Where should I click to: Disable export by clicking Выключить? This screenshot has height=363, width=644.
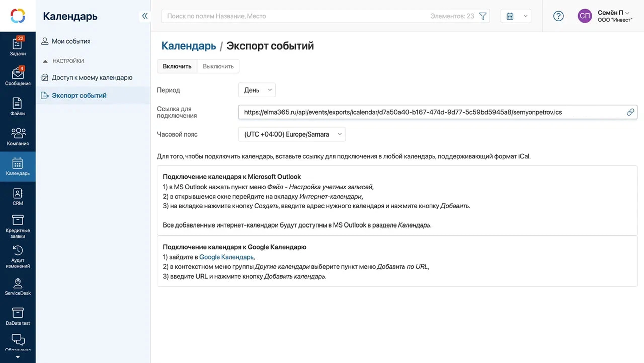tap(218, 66)
